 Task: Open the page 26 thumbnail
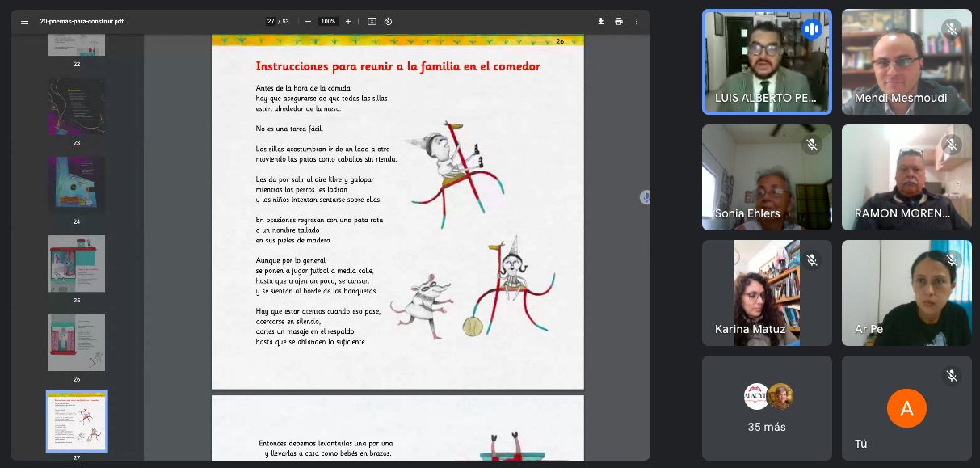click(x=77, y=342)
